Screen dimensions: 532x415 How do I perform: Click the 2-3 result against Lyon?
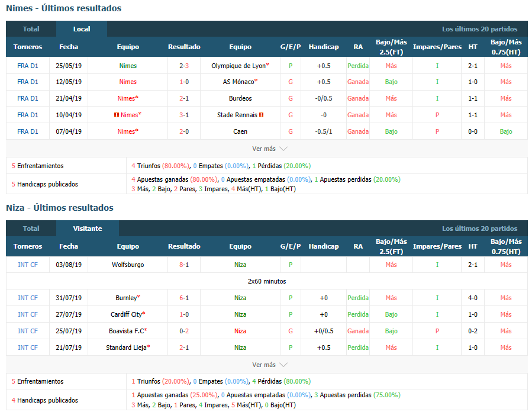pyautogui.click(x=184, y=66)
